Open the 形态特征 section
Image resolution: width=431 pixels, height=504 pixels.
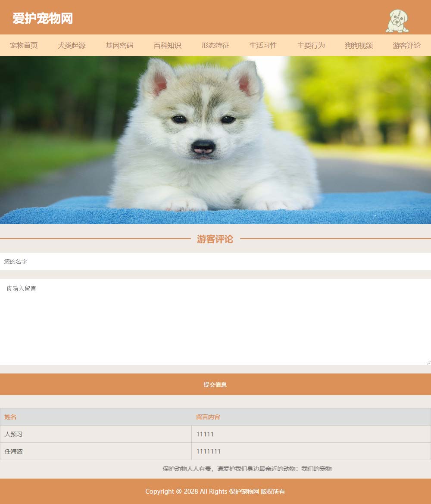[x=215, y=45]
